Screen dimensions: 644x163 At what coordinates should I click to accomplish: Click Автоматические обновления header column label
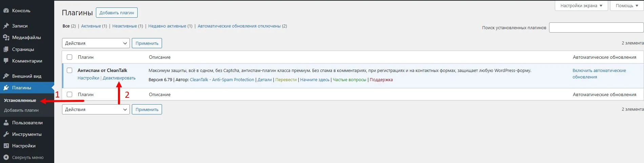point(604,57)
